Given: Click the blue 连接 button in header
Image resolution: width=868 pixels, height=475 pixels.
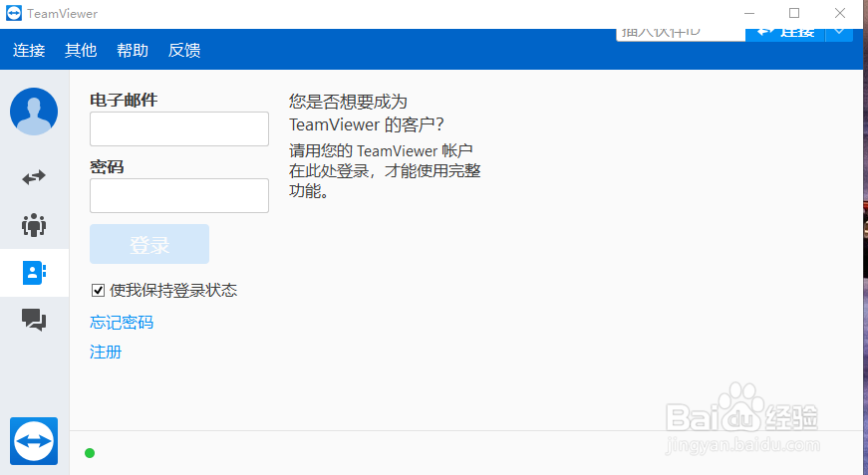Looking at the screenshot, I should [785, 34].
